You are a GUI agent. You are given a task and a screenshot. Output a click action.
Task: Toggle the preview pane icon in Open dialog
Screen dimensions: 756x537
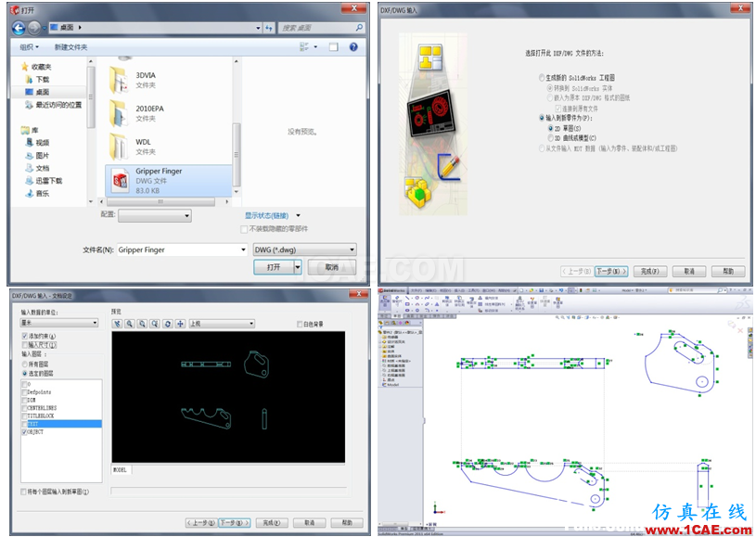click(334, 46)
